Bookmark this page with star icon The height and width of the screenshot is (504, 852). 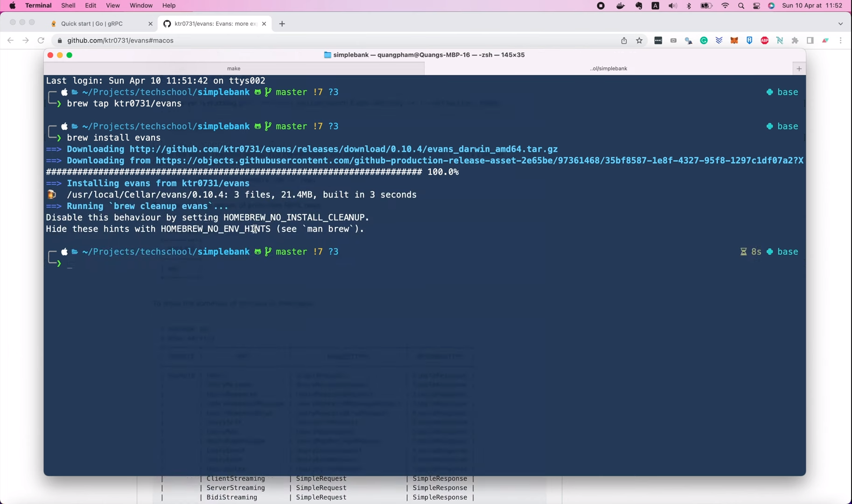click(639, 41)
